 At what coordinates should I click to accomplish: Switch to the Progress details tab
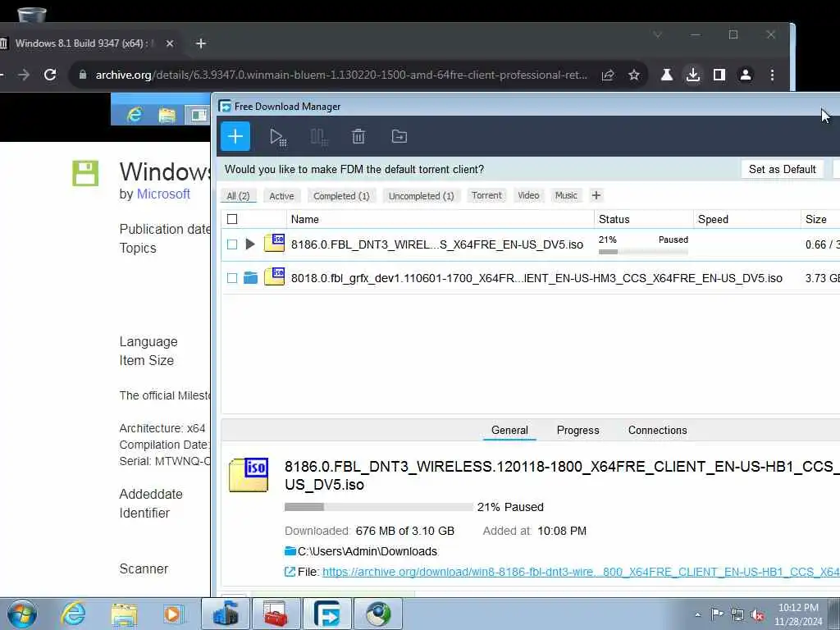tap(578, 430)
